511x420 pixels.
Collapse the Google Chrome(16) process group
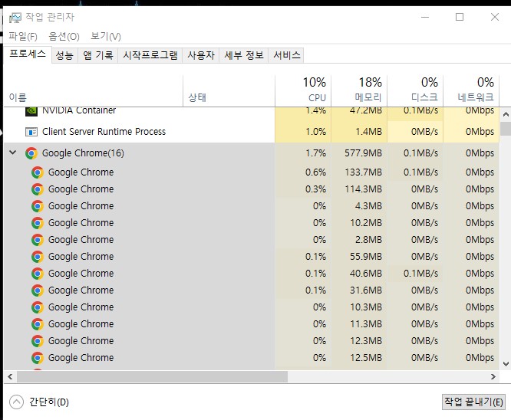13,153
